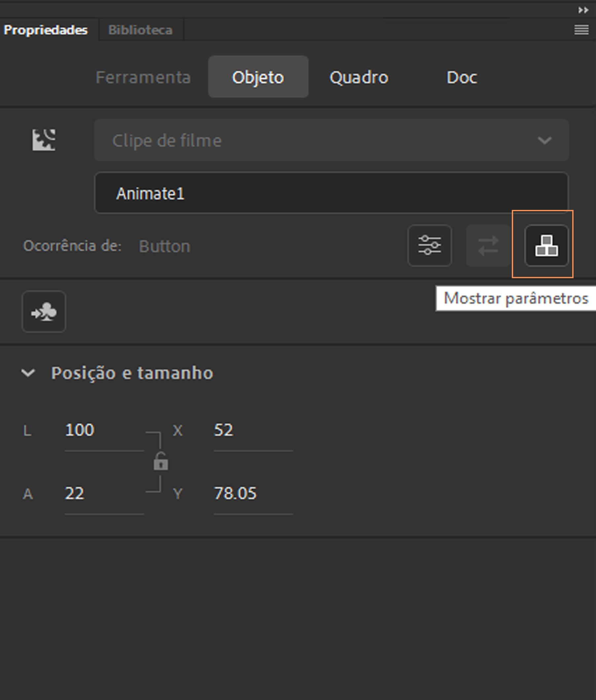Viewport: 596px width, 700px height.
Task: Switch to the Quadro properties tab
Action: coord(359,77)
